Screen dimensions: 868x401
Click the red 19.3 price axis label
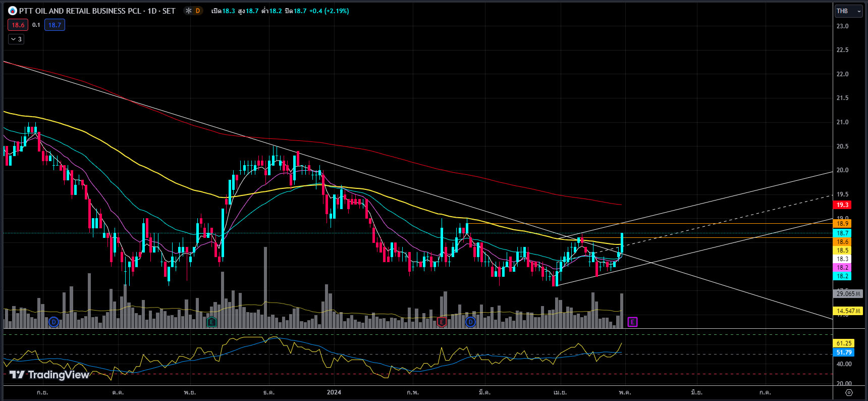[843, 205]
